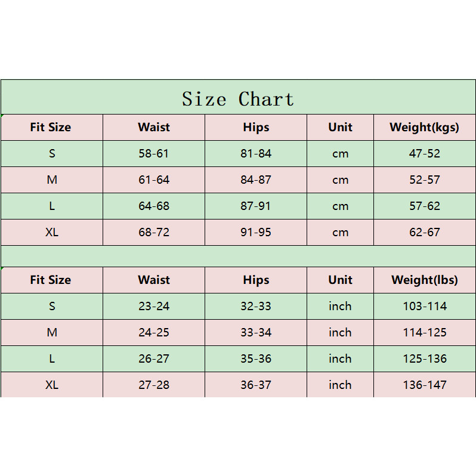Select the waist cell 64-68

click(154, 206)
